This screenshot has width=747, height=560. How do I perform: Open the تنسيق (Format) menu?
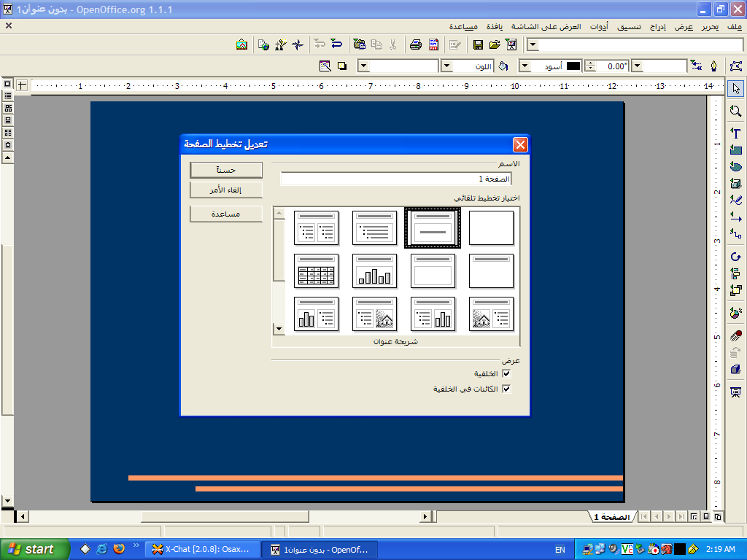pos(630,27)
